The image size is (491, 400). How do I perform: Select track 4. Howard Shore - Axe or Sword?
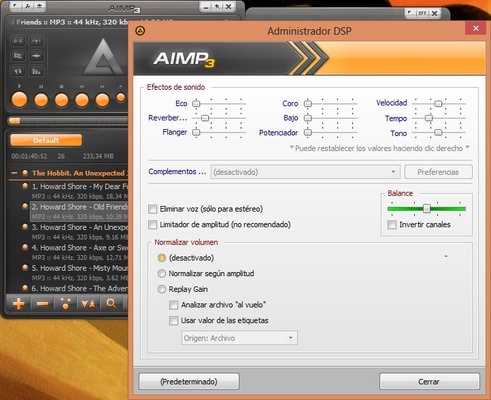click(79, 252)
